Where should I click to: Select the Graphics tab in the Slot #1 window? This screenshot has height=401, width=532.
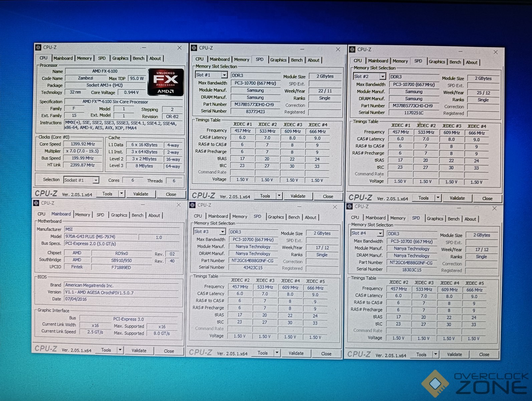point(278,60)
